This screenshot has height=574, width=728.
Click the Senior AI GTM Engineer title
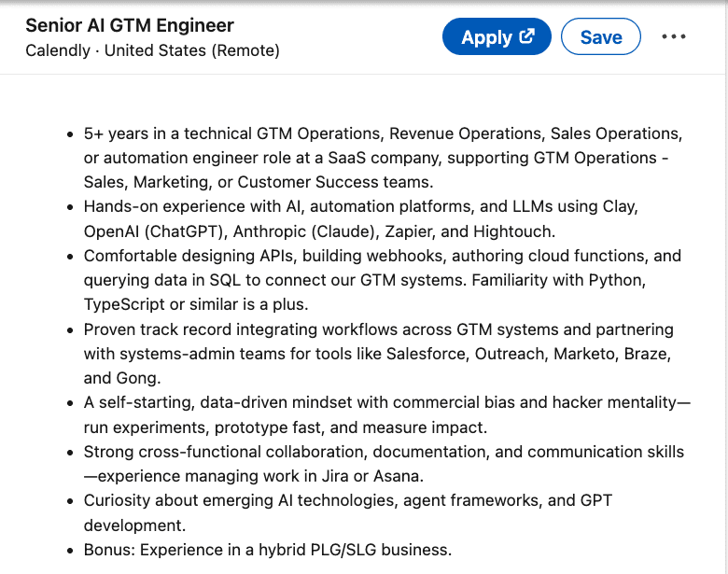(130, 25)
